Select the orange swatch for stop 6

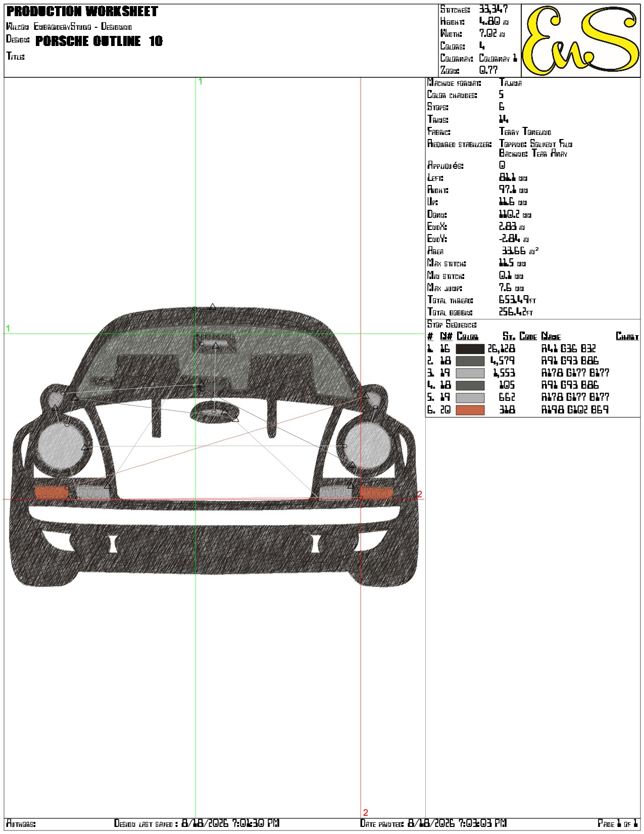coord(470,410)
